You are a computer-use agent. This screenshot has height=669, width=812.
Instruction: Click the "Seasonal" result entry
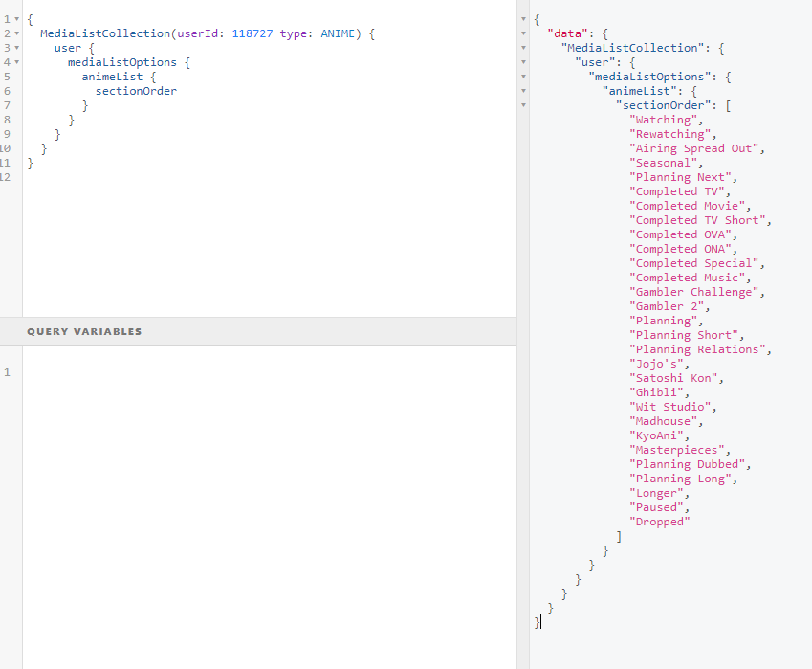pyautogui.click(x=664, y=163)
